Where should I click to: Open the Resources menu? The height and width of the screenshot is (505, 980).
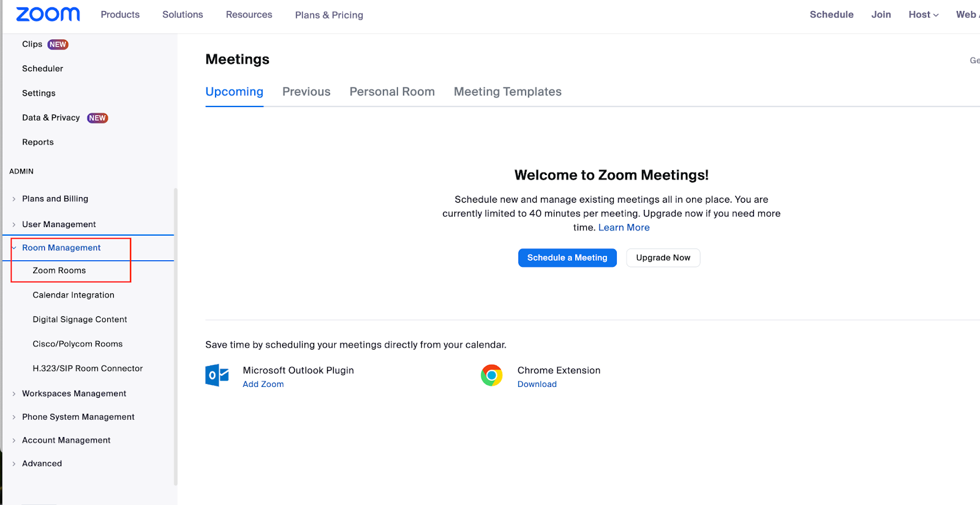click(249, 15)
